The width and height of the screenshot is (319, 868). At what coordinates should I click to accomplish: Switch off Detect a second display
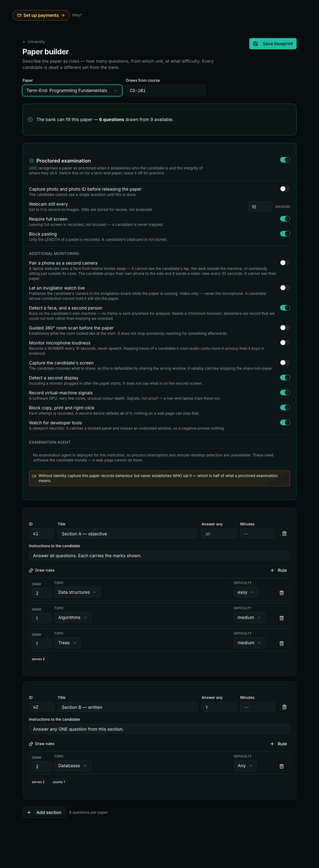(285, 378)
